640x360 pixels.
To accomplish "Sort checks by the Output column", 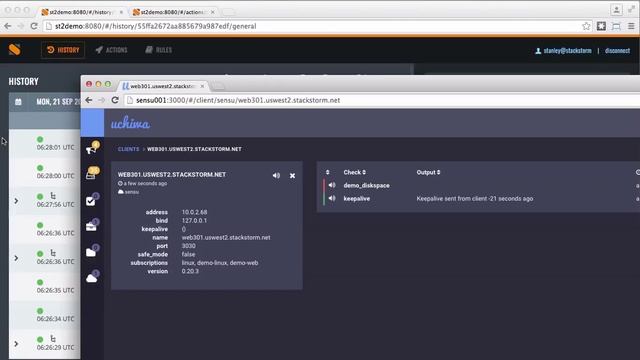I will tap(428, 172).
